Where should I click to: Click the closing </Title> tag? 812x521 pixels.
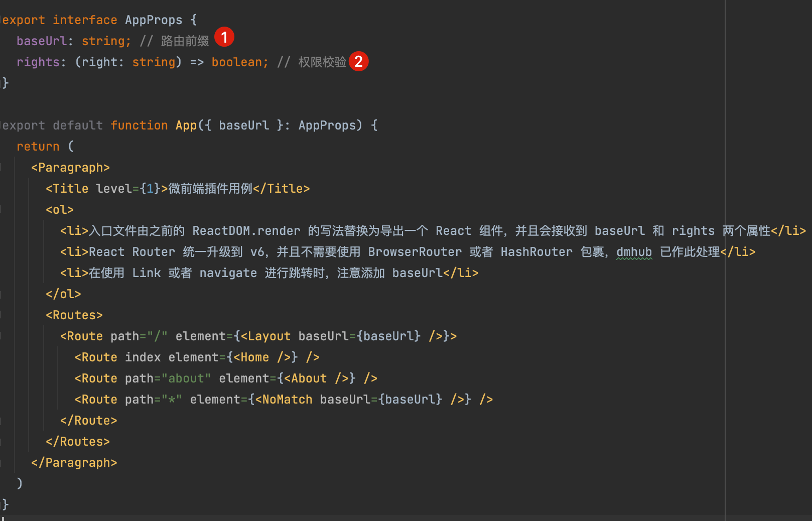point(282,189)
